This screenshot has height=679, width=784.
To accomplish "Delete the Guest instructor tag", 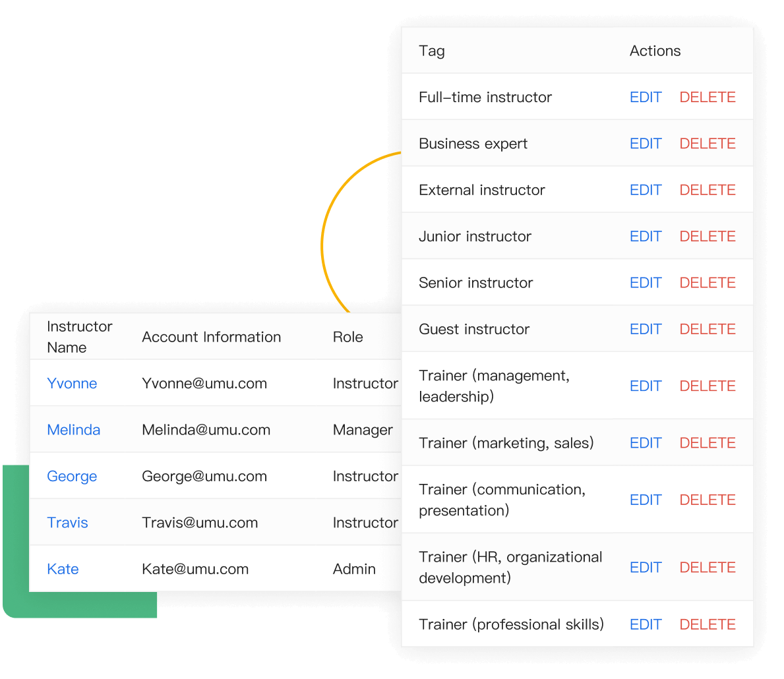I will click(707, 329).
